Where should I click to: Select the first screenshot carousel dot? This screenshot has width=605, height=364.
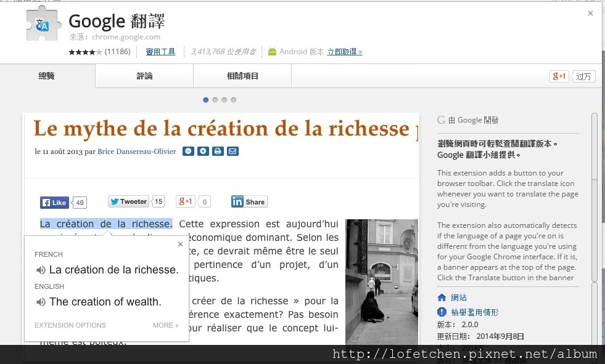coord(205,100)
